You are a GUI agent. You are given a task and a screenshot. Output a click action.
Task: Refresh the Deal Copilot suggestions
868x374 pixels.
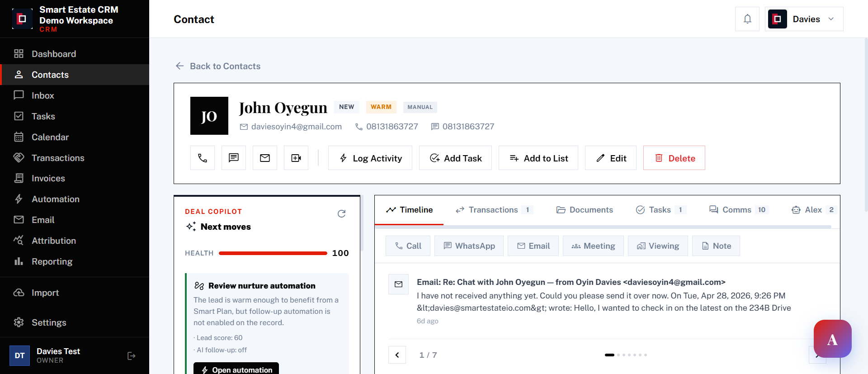342,213
